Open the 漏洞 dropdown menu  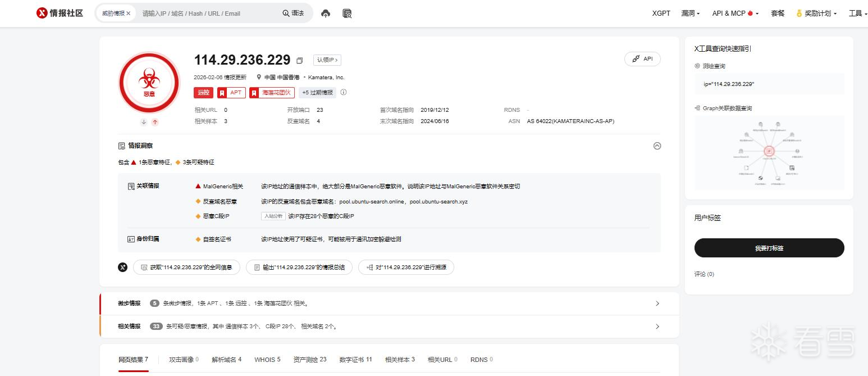[x=690, y=13]
